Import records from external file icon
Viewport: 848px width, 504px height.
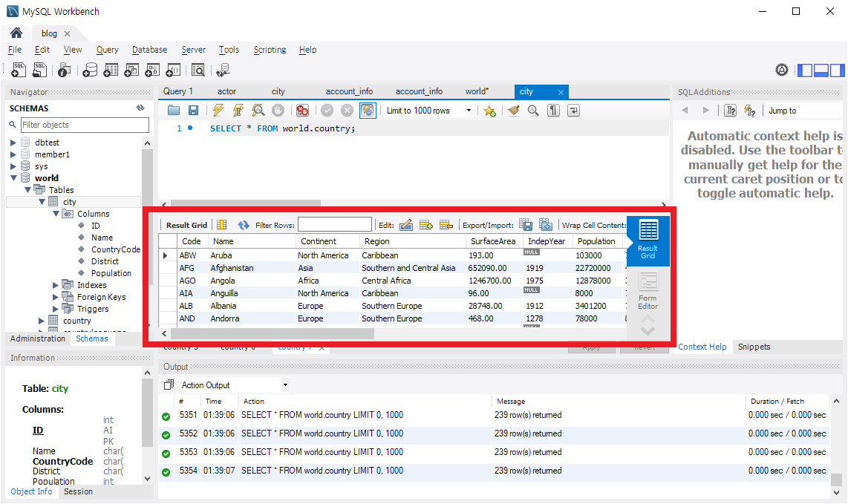[547, 225]
